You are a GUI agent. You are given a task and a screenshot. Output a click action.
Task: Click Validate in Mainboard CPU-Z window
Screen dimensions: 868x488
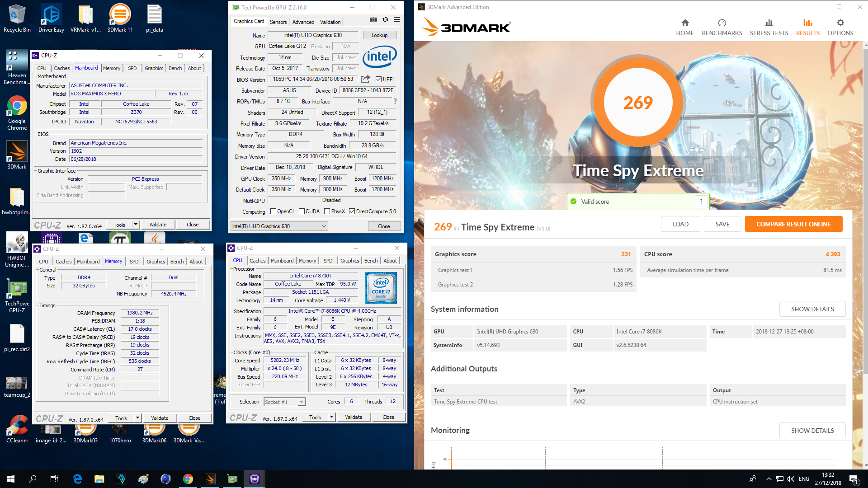pos(158,225)
